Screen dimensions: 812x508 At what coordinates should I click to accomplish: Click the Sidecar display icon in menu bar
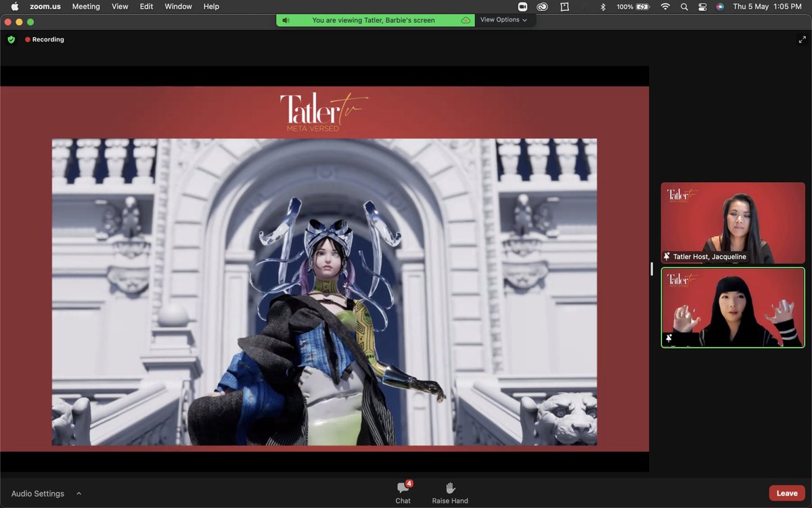pyautogui.click(x=564, y=6)
